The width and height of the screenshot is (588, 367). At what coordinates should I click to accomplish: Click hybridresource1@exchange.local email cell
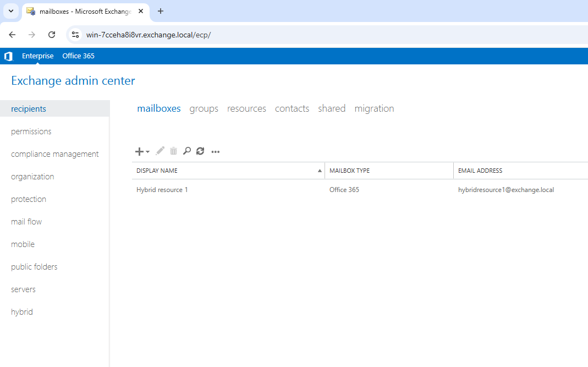(506, 189)
